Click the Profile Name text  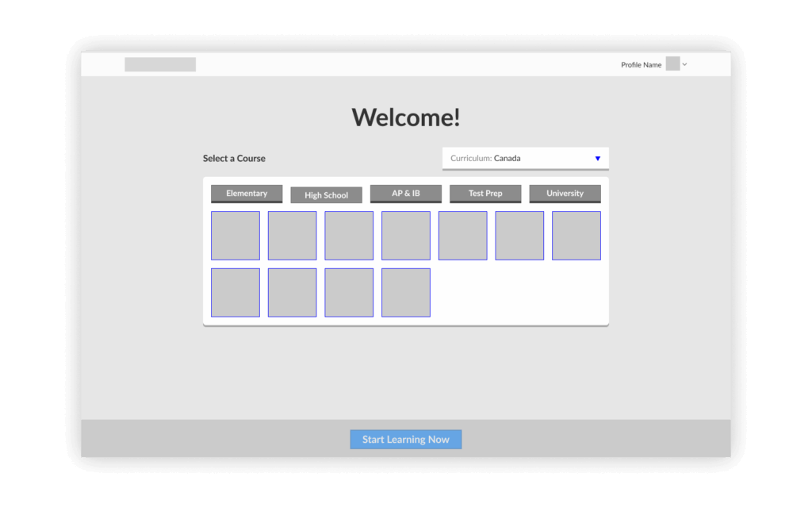pos(641,65)
